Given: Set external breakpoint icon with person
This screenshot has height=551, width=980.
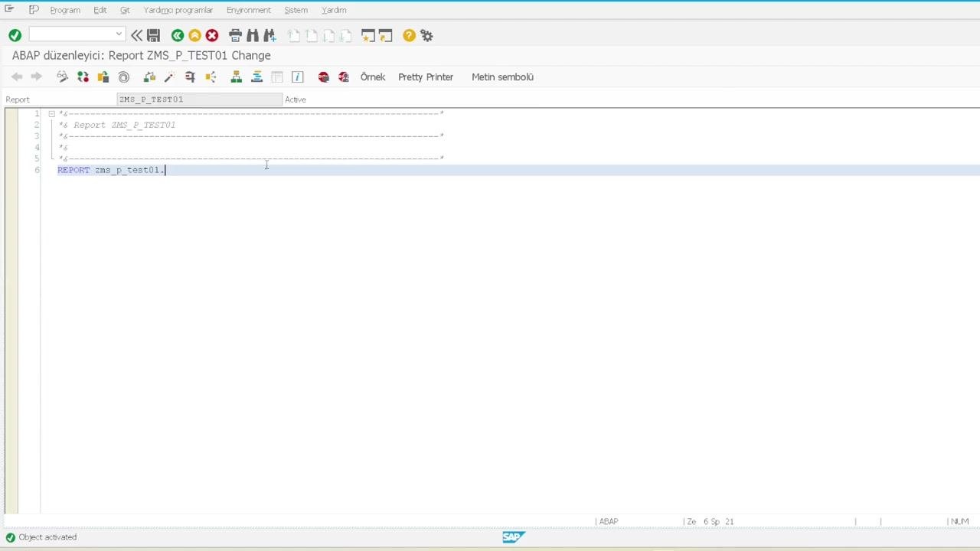Looking at the screenshot, I should [344, 77].
